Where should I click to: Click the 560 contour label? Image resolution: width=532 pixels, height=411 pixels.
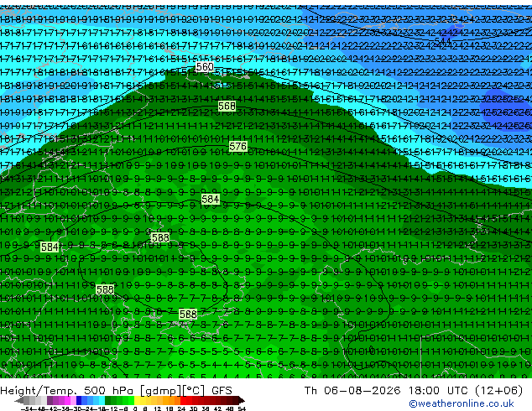205,67
